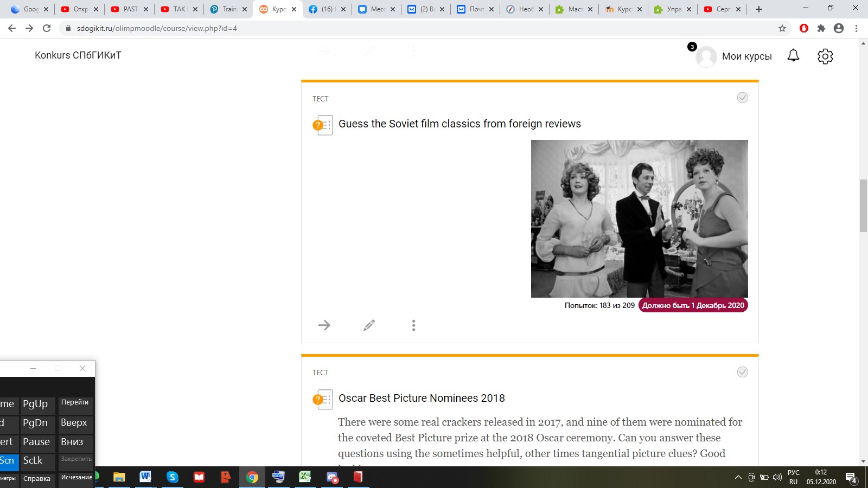
Task: Click the Должно быть 1 Декабрь 2020 badge
Action: tap(693, 305)
